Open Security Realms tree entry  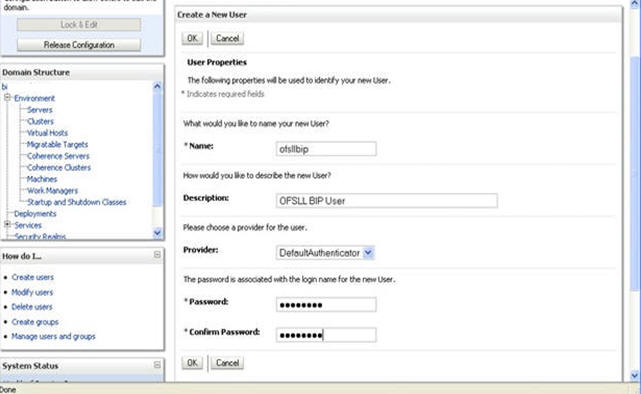coord(40,236)
